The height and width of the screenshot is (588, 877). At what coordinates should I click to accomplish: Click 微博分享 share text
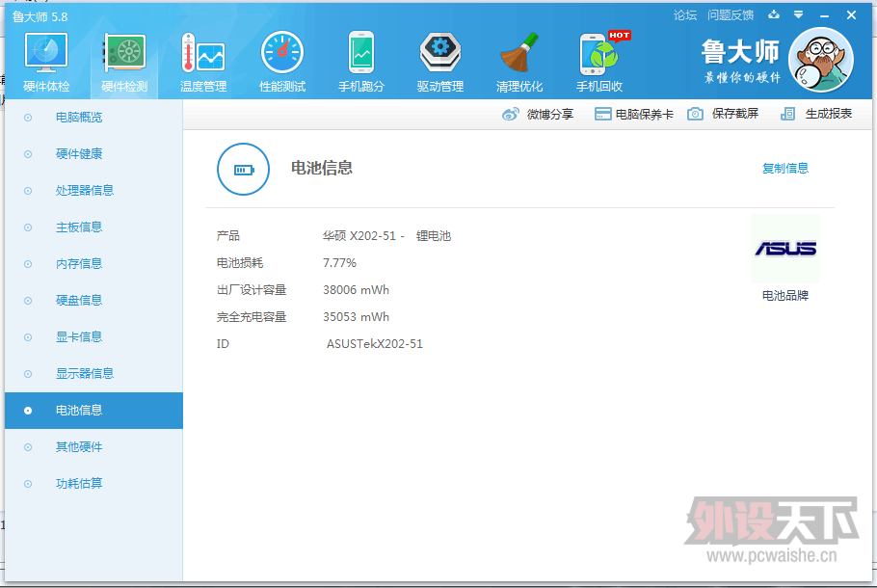tap(550, 114)
